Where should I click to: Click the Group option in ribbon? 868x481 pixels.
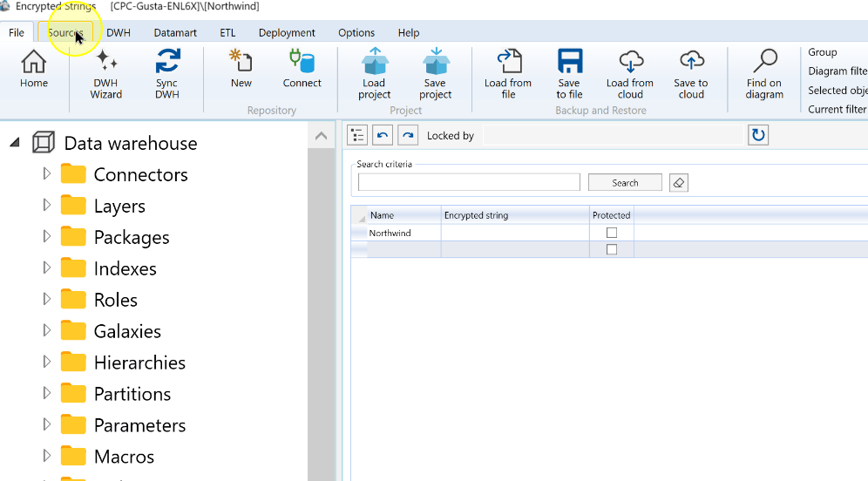click(823, 52)
